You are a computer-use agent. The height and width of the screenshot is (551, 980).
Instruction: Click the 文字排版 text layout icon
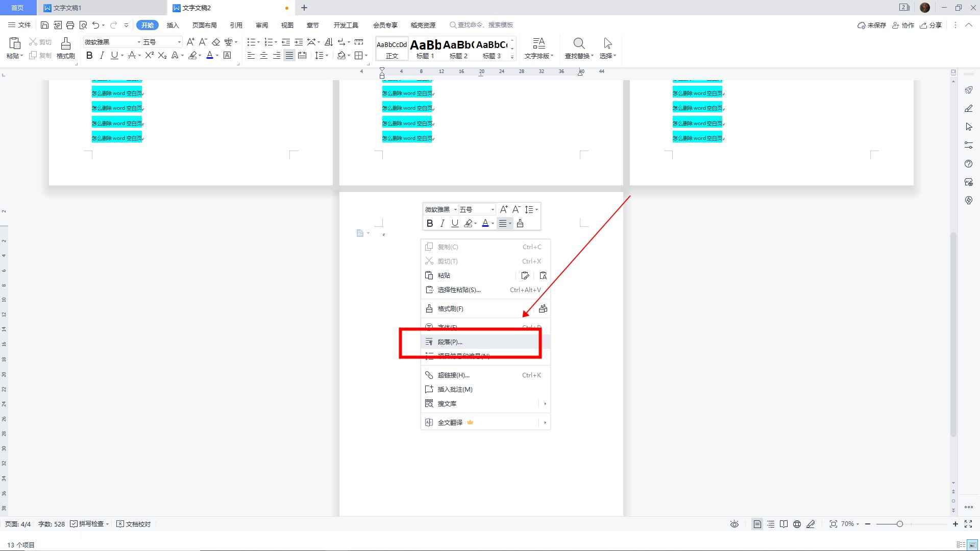click(x=539, y=49)
